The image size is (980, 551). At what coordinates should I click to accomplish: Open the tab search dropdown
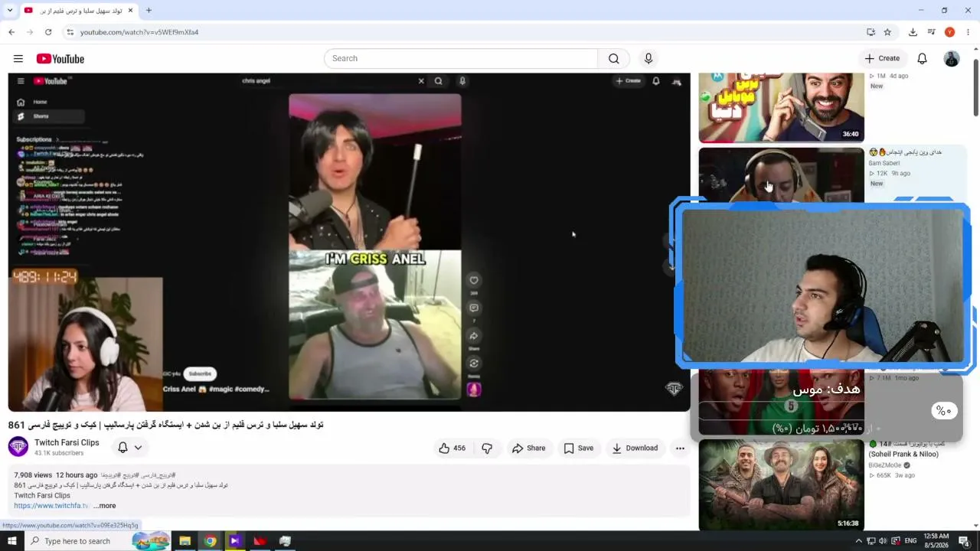coord(10,10)
